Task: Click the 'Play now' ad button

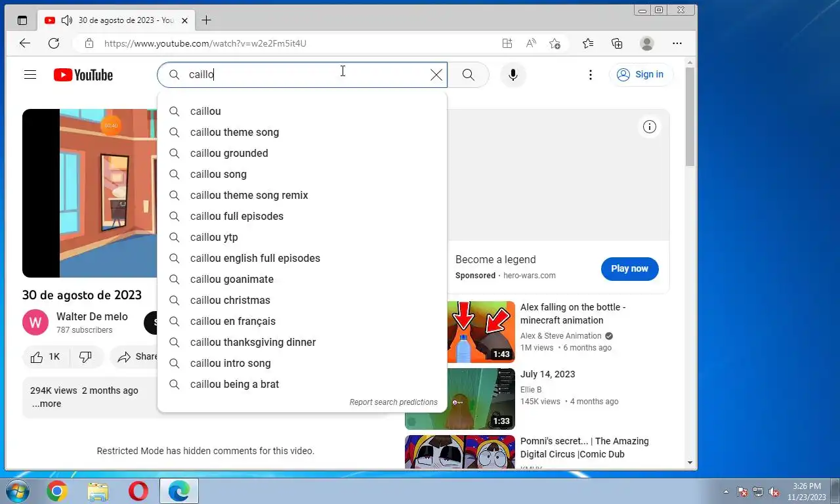Action: 629,268
